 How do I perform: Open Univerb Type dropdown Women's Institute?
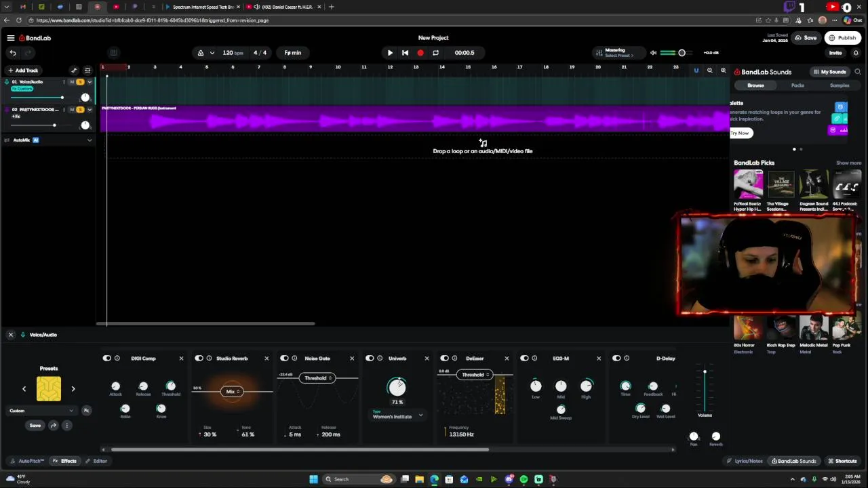pos(397,416)
